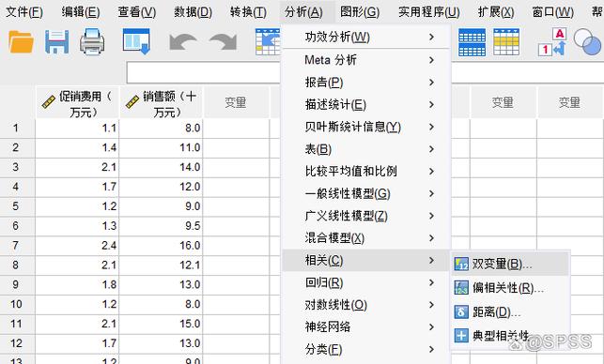Click cell value 12.1 in row 8
The image size is (604, 364).
[x=161, y=265]
